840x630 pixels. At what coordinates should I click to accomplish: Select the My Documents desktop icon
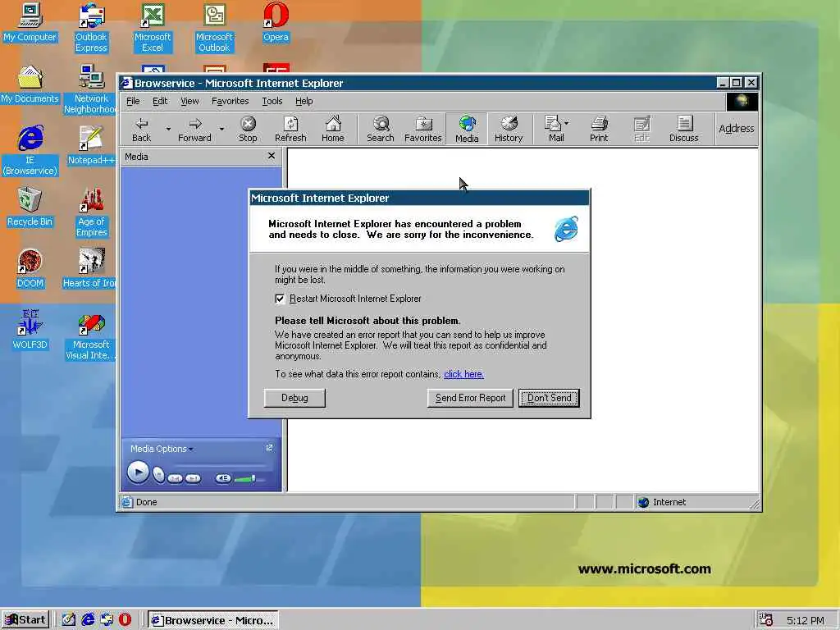30,84
